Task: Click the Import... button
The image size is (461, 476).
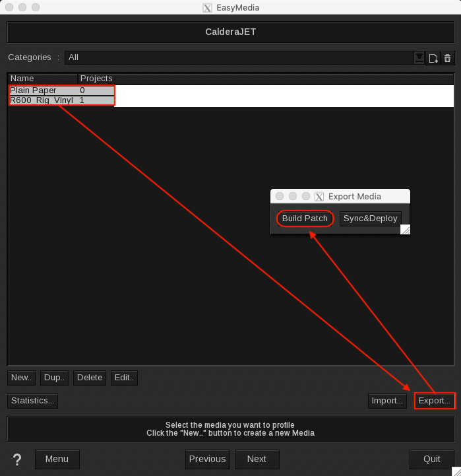Action: point(387,401)
